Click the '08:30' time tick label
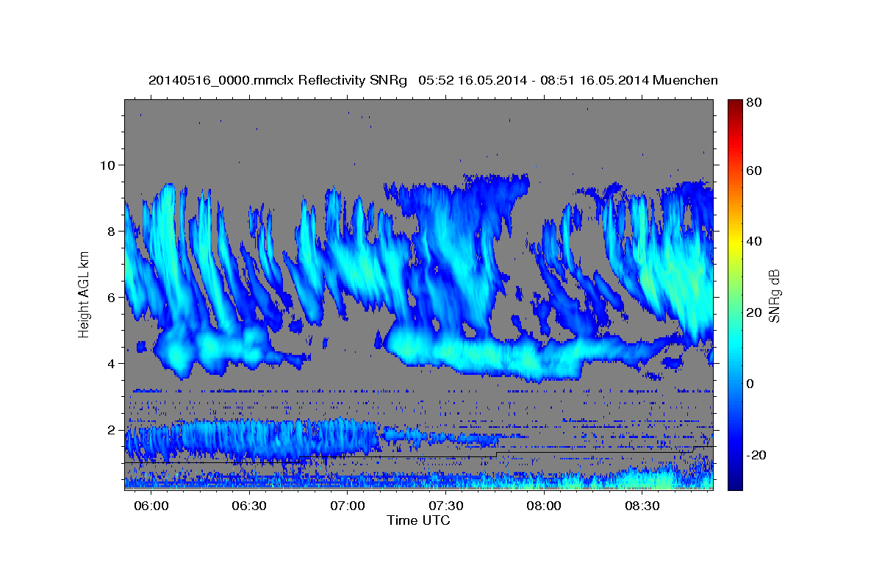The width and height of the screenshot is (882, 588). pos(642,506)
